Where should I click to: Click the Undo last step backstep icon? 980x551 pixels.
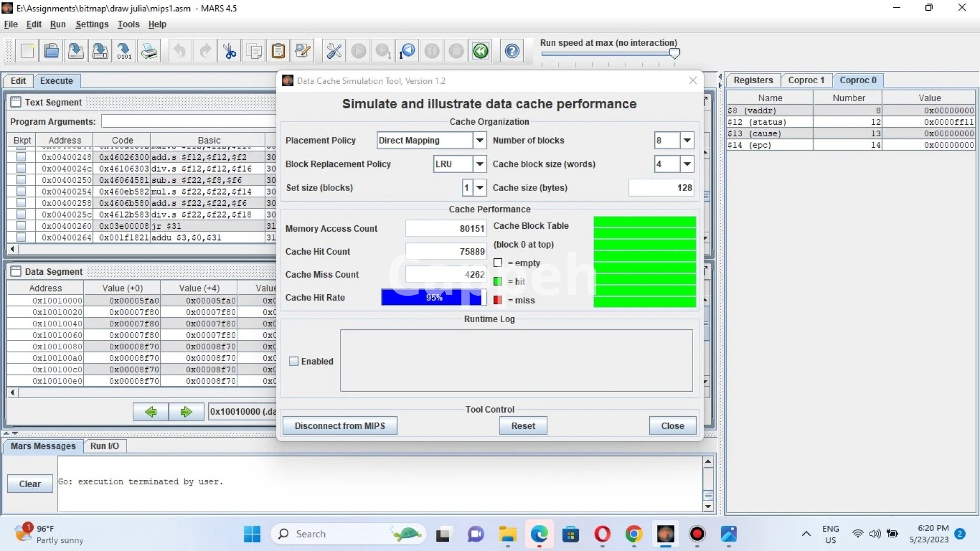[407, 51]
